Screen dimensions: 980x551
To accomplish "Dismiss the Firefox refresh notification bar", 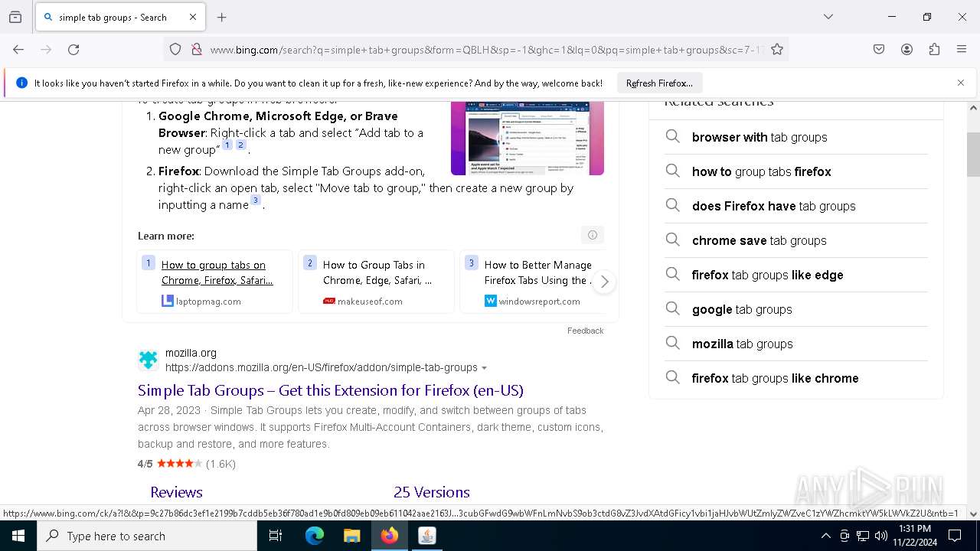I will click(961, 83).
